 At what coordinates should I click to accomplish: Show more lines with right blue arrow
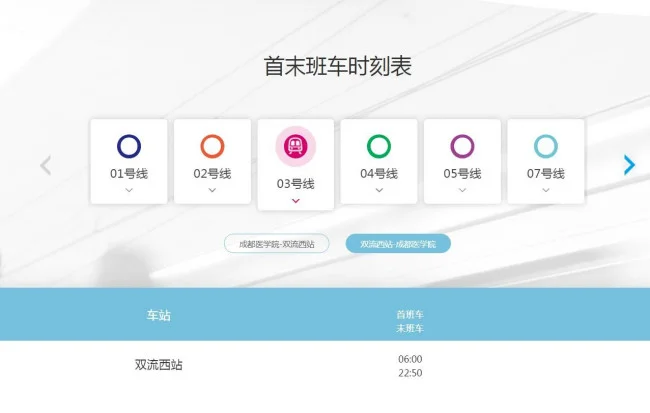click(629, 165)
